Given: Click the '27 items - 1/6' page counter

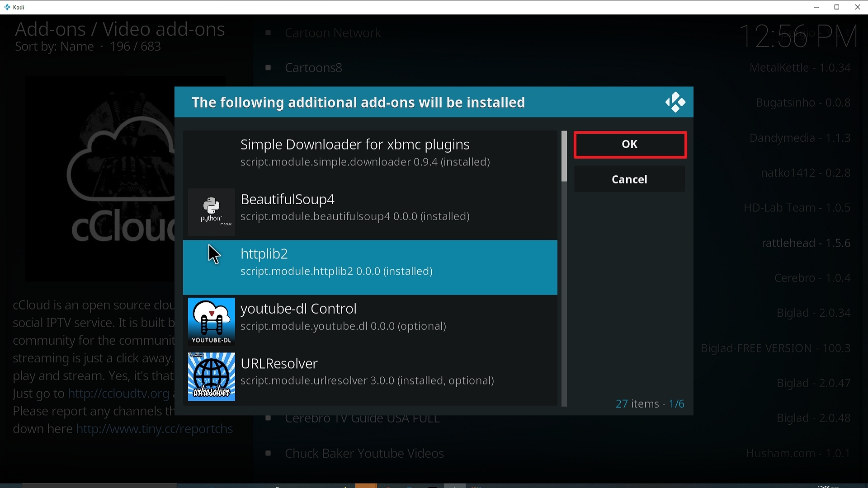Looking at the screenshot, I should (x=650, y=404).
